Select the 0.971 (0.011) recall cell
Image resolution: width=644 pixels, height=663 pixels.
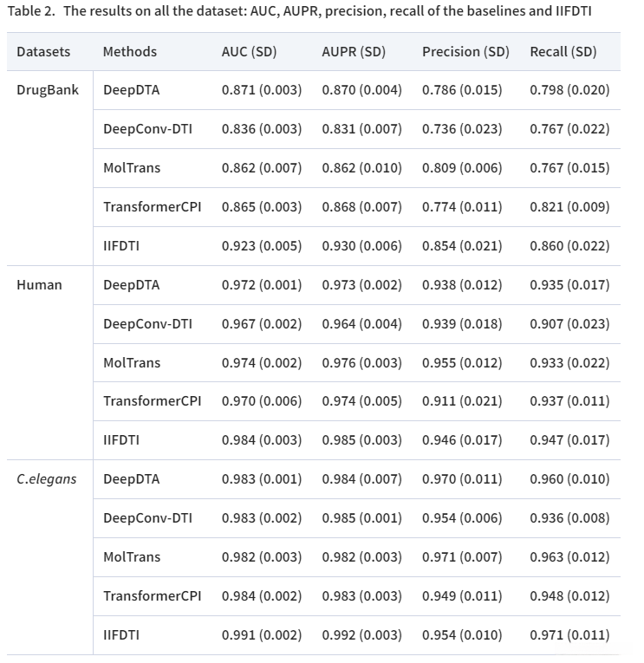pyautogui.click(x=569, y=635)
